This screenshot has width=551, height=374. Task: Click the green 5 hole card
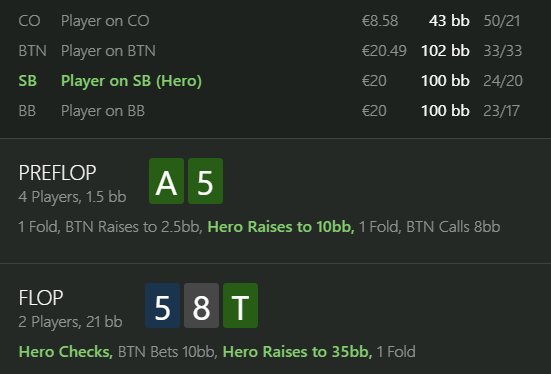coord(206,181)
